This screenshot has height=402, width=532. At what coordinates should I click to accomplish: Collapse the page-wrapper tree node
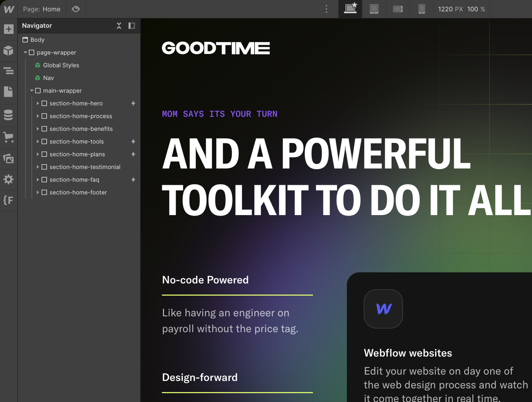(25, 52)
